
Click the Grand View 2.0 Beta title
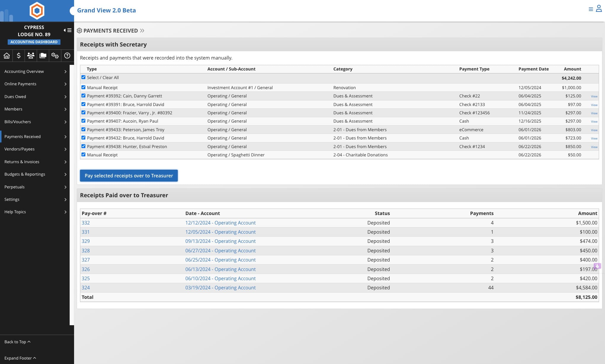click(x=106, y=10)
